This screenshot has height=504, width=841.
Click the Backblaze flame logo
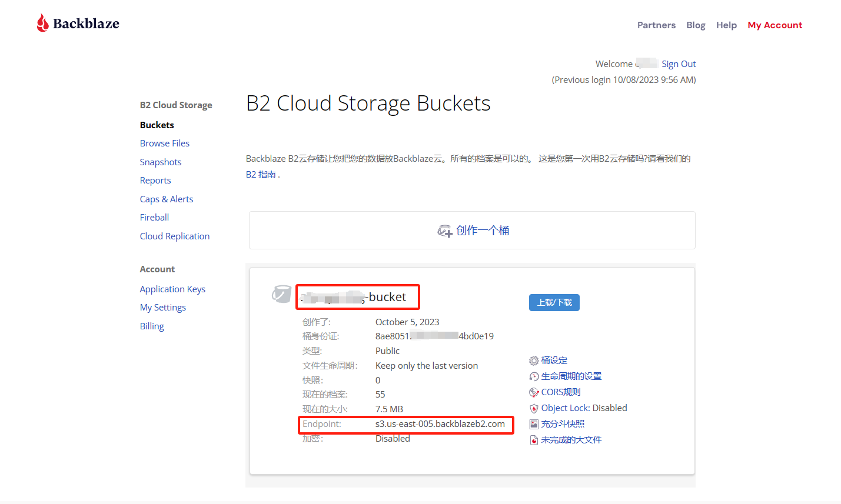click(x=42, y=23)
